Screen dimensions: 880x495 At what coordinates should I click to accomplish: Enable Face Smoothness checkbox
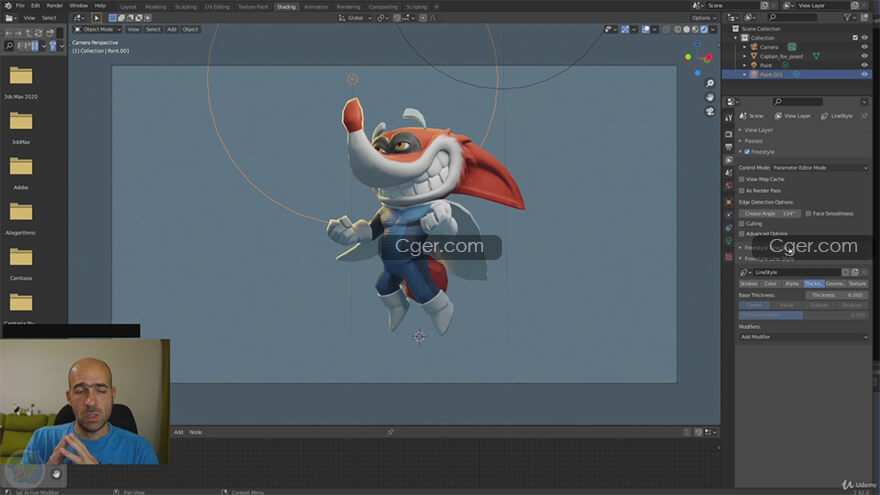click(808, 214)
